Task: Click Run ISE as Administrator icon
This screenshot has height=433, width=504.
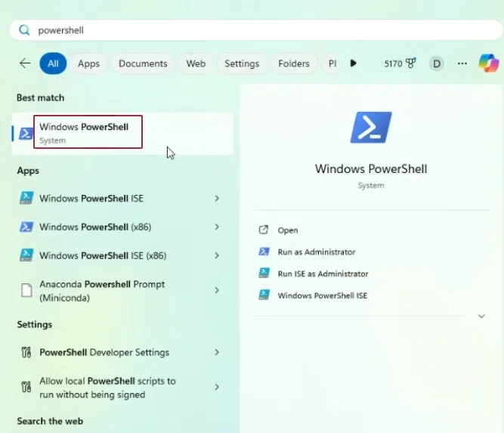Action: [264, 274]
